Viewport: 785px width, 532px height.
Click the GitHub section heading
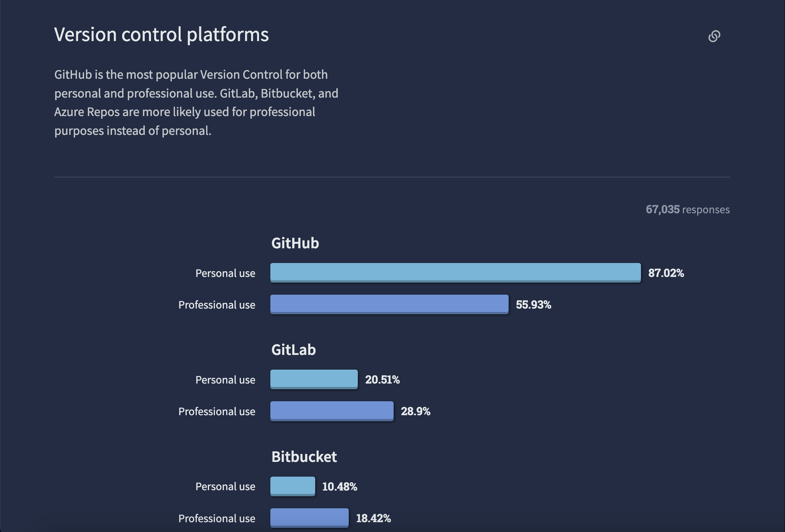point(295,243)
